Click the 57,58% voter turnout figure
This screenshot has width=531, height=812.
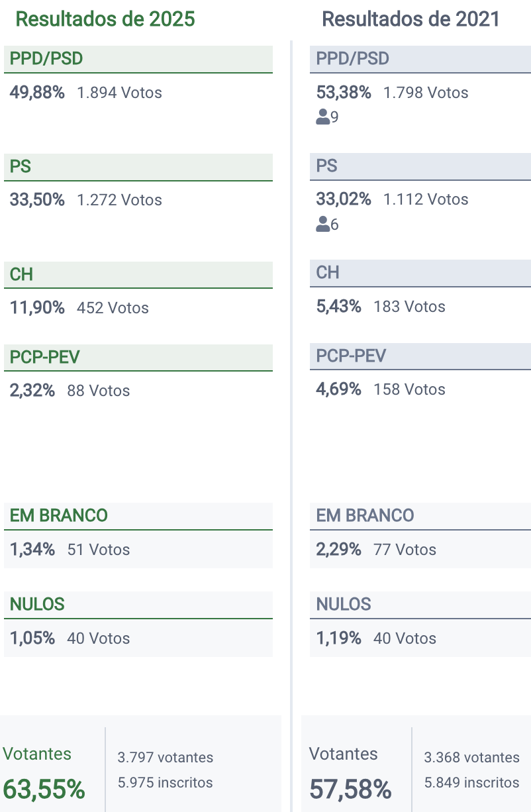pyautogui.click(x=350, y=789)
